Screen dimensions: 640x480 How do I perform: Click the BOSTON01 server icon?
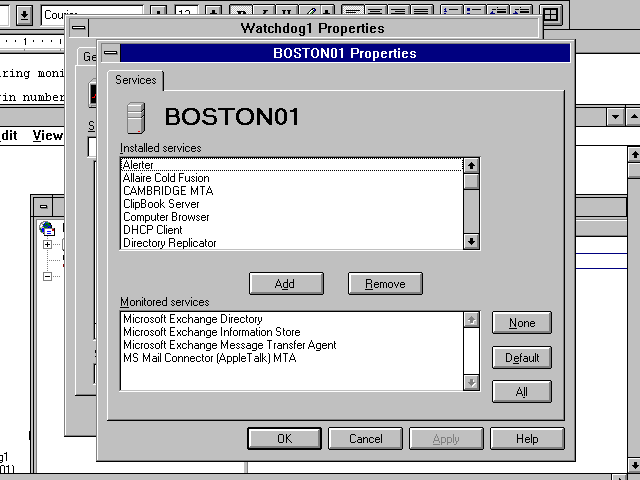(136, 118)
